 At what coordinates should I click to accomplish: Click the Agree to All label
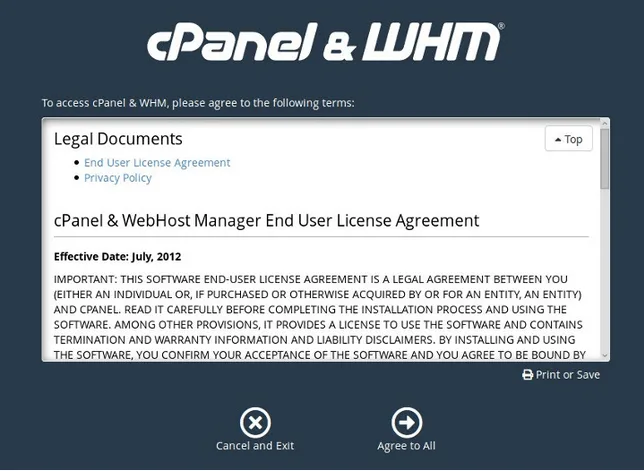click(407, 446)
